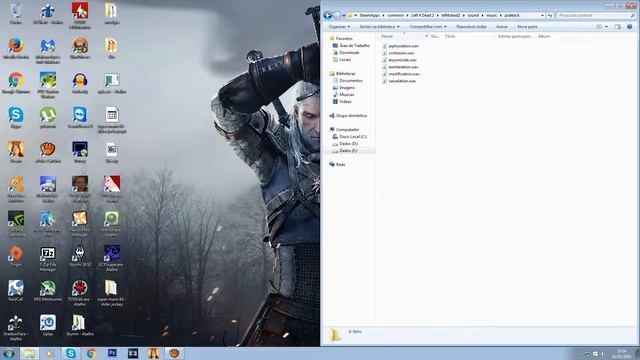The width and height of the screenshot is (640, 360).
Task: Create a folder with Nova pasta
Action: click(x=527, y=27)
